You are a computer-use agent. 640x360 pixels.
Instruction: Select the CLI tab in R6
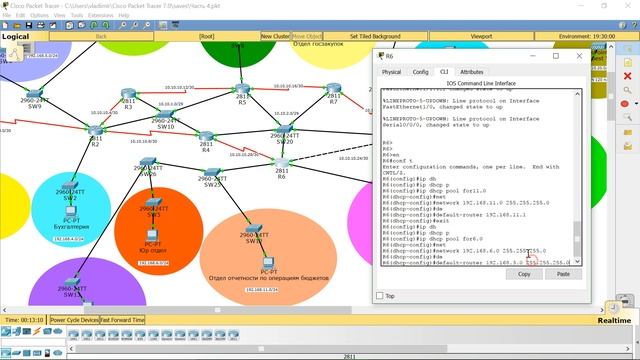[444, 71]
